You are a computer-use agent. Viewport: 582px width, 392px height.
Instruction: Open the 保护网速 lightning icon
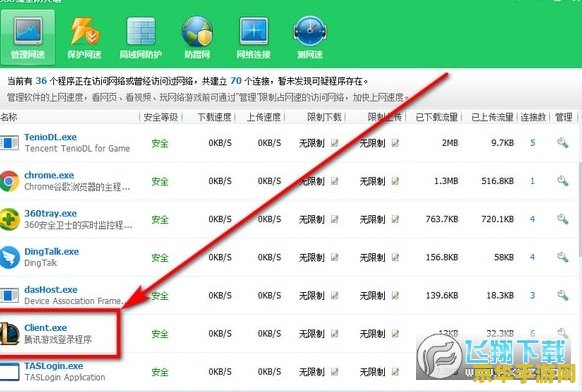pyautogui.click(x=84, y=32)
